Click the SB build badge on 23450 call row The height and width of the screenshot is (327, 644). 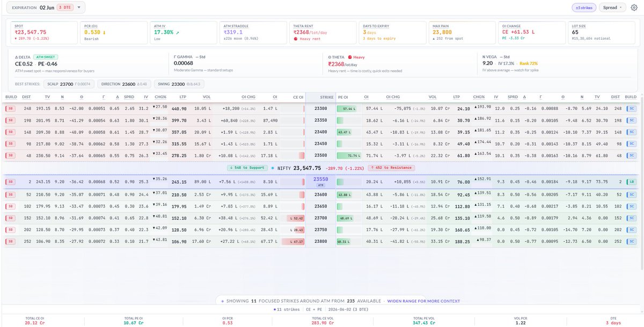point(10,144)
